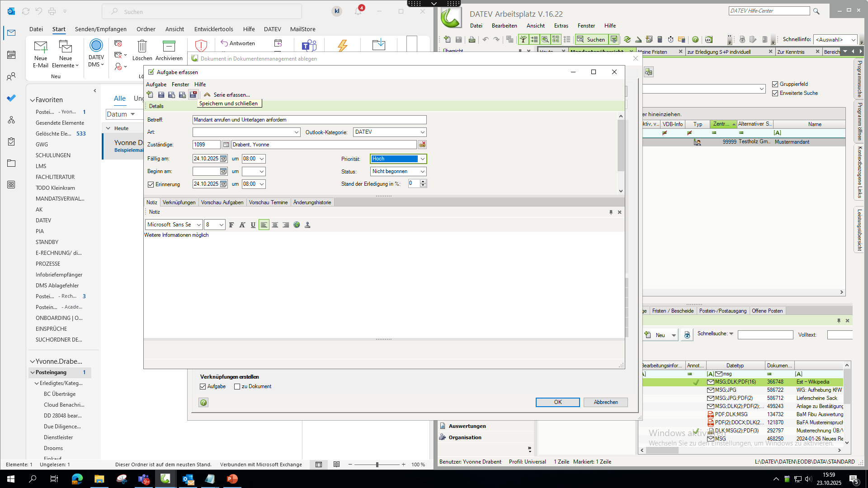Open the Priorität dropdown
This screenshot has width=868, height=488.
tap(422, 159)
